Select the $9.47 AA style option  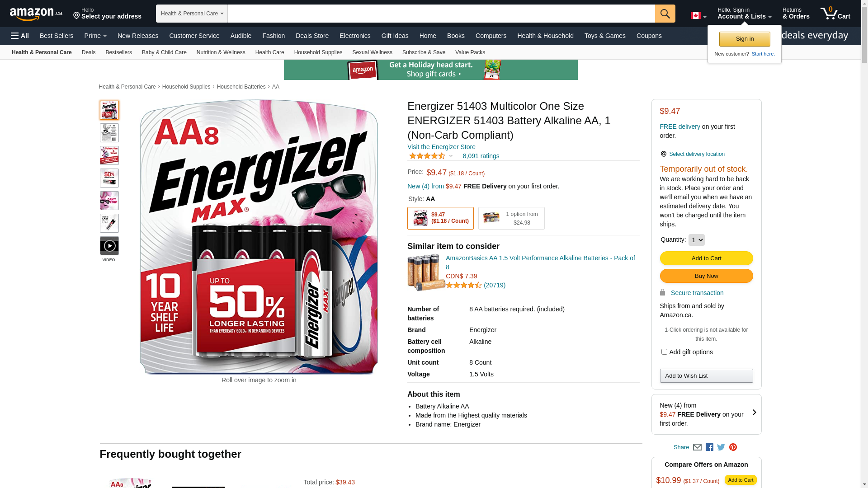tap(440, 218)
